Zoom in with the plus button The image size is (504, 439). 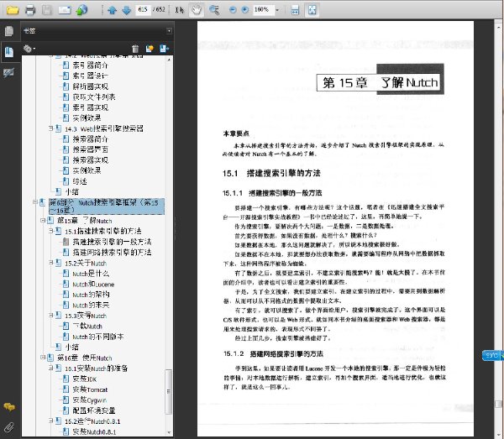pyautogui.click(x=245, y=10)
